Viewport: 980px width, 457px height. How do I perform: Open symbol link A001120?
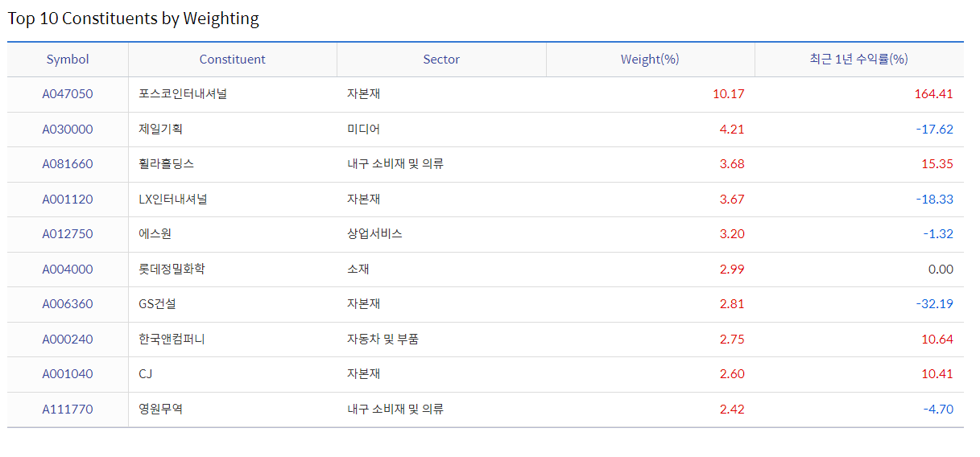tap(68, 199)
